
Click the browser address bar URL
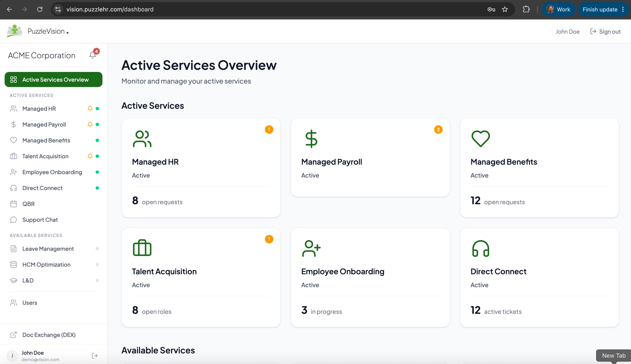110,9
